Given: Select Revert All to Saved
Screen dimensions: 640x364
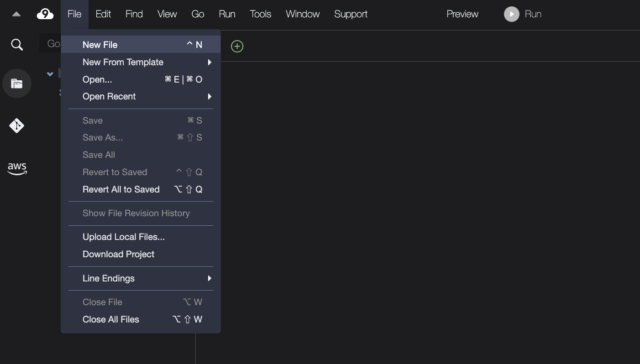Looking at the screenshot, I should (x=141, y=189).
